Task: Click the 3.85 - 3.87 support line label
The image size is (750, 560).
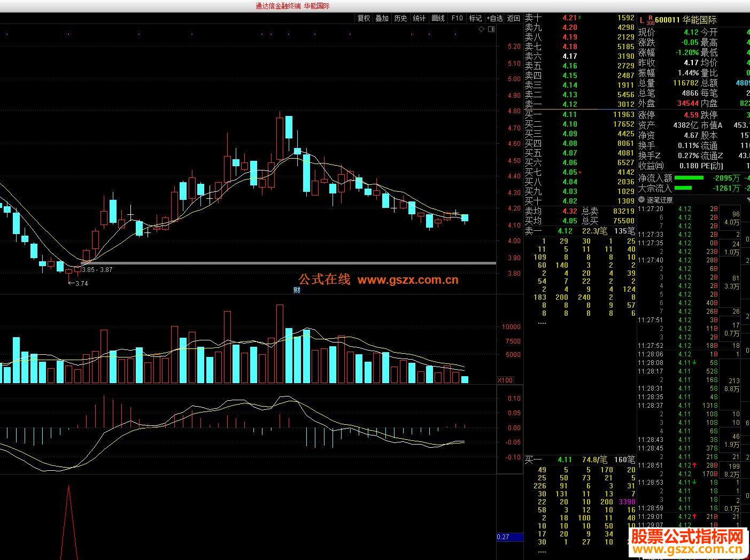Action: pos(97,270)
